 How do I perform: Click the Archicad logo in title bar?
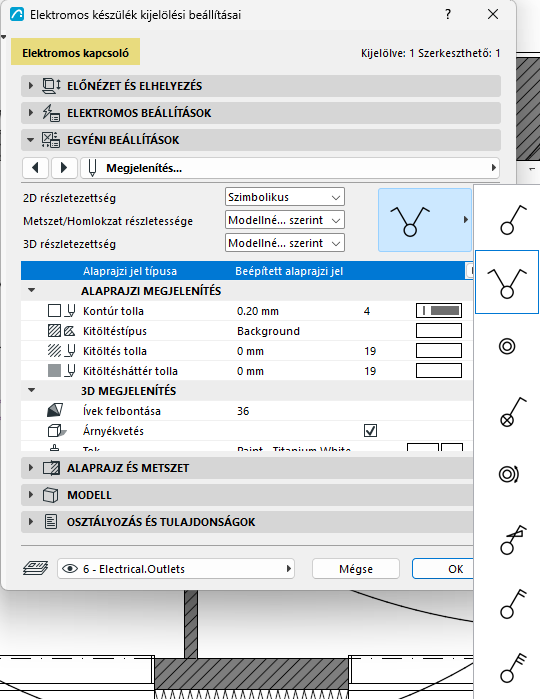pyautogui.click(x=16, y=14)
